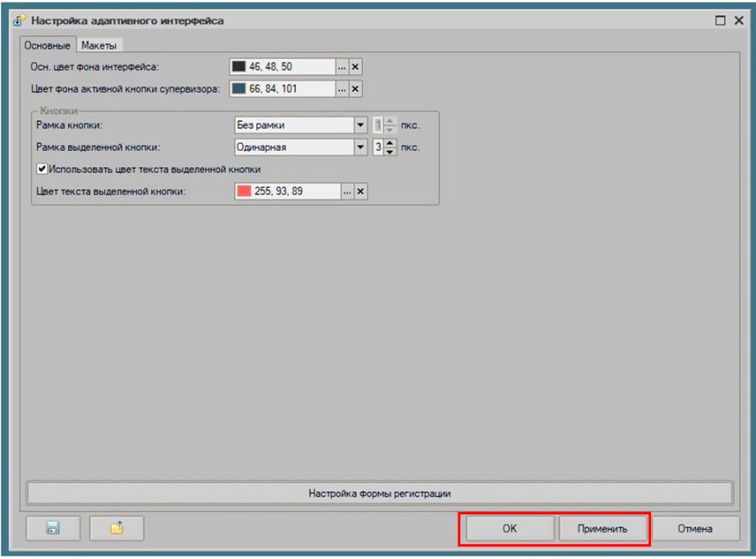This screenshot has height=559, width=756.
Task: Switch to the 'Макеты' tab
Action: pyautogui.click(x=99, y=45)
